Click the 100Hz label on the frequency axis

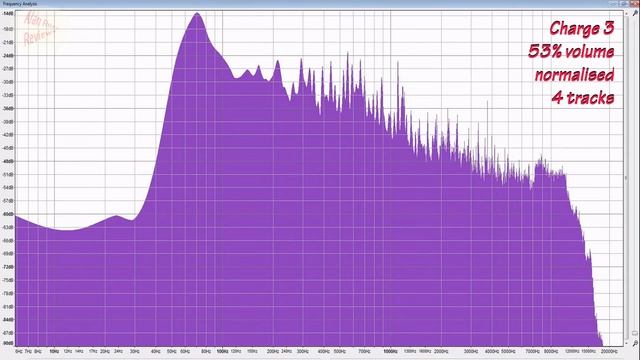pos(222,351)
